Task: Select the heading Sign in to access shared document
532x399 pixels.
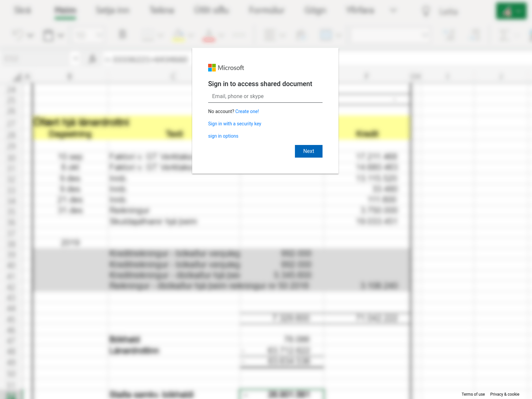Action: 260,84
